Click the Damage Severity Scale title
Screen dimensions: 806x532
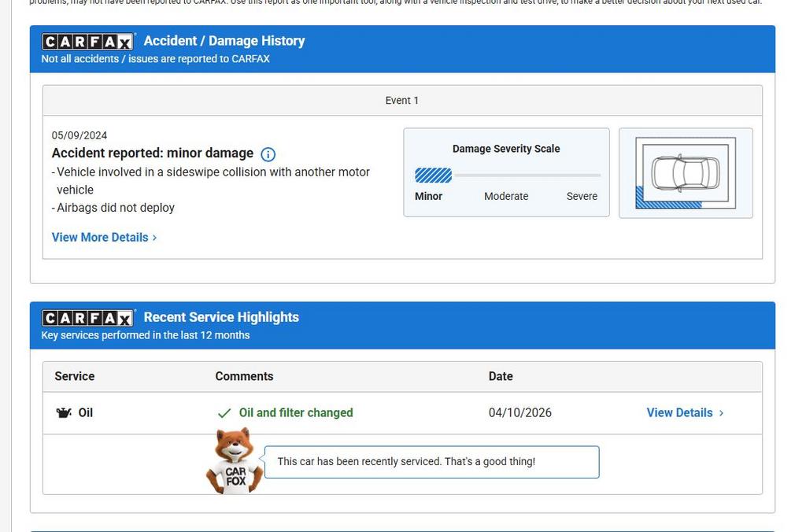tap(506, 149)
